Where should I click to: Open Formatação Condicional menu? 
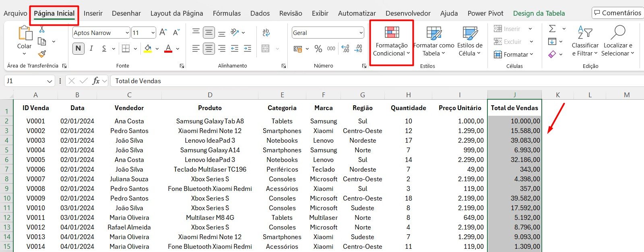(x=392, y=42)
